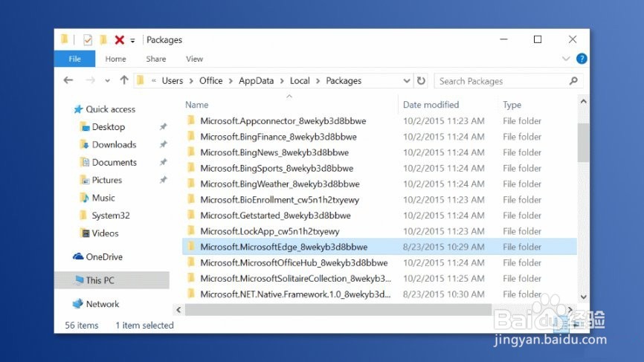Viewport: 644px width, 362px height.
Task: Click the search magnifier icon
Action: [x=573, y=81]
